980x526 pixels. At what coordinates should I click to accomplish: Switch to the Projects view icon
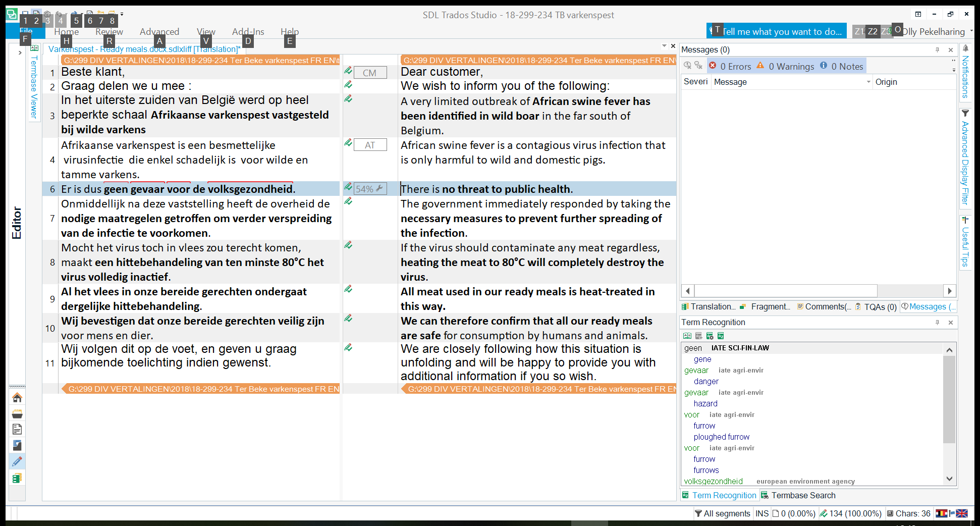[17, 414]
